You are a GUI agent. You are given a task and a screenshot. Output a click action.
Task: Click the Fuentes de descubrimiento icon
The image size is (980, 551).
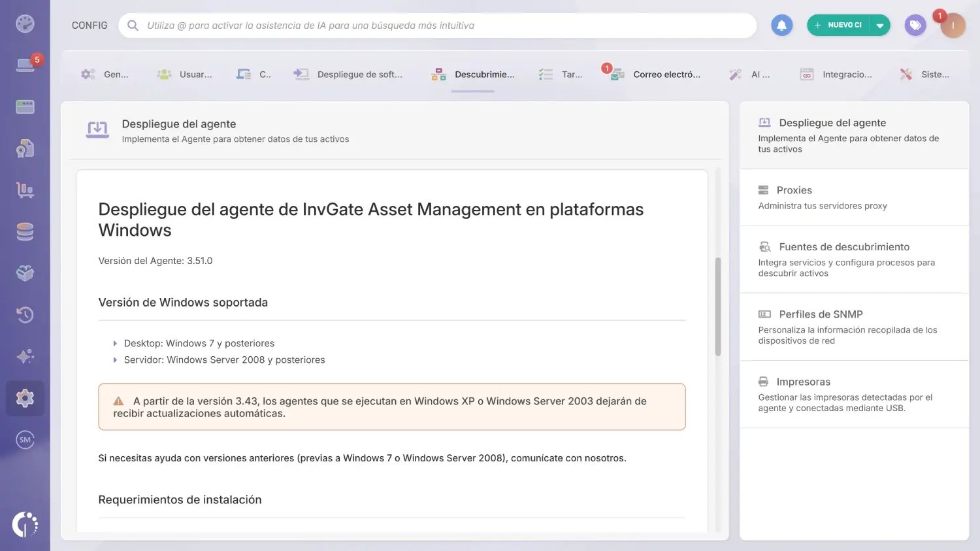[764, 247]
